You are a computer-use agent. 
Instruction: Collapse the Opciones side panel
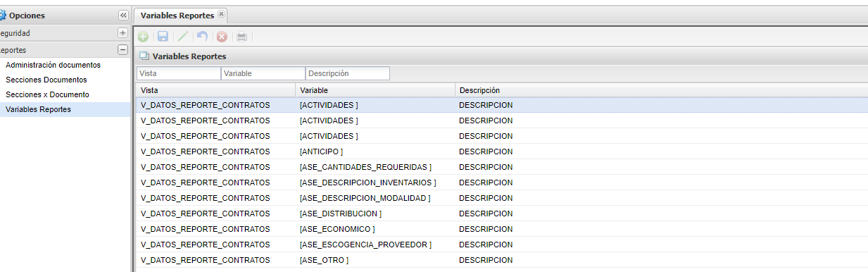(x=123, y=15)
